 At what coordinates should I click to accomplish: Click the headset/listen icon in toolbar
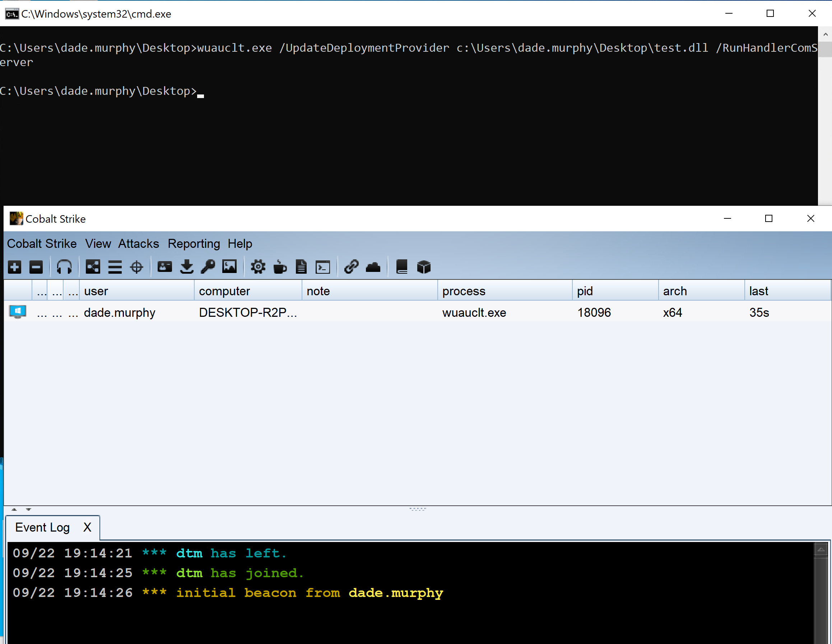(65, 266)
